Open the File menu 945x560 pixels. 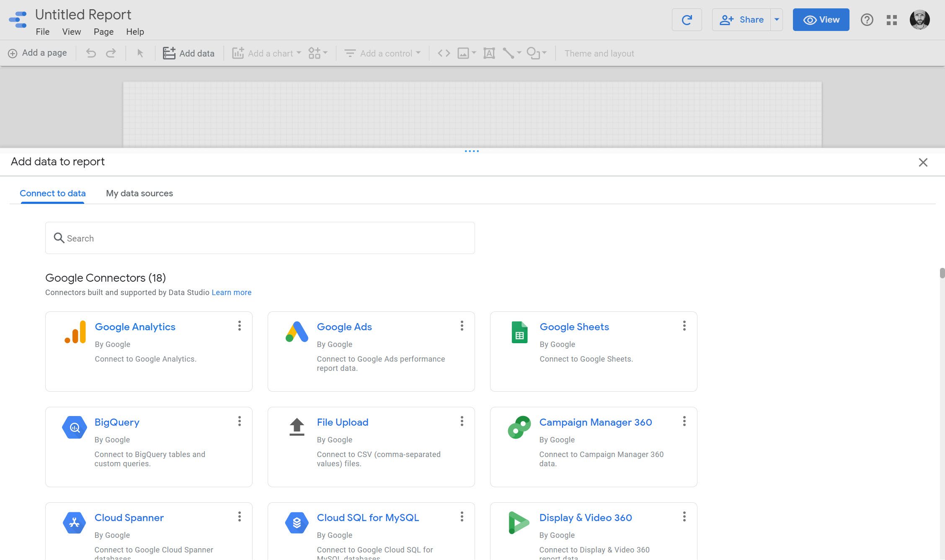[x=43, y=32]
